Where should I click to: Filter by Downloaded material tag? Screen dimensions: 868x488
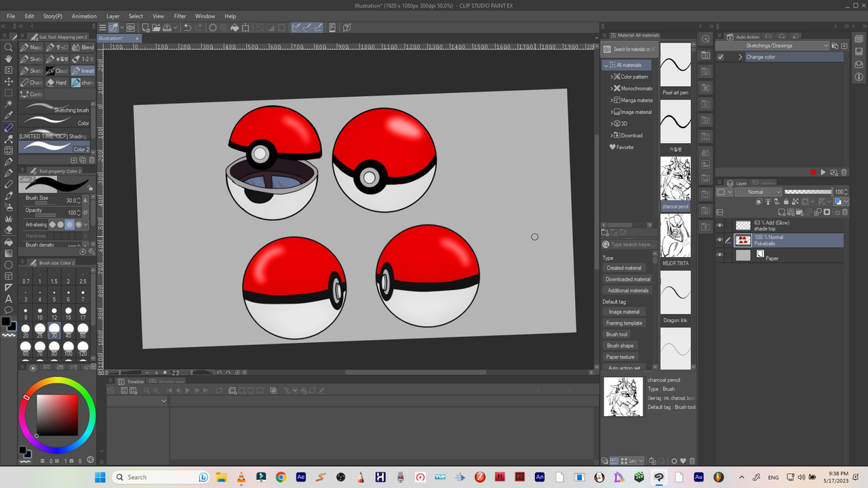pyautogui.click(x=628, y=279)
